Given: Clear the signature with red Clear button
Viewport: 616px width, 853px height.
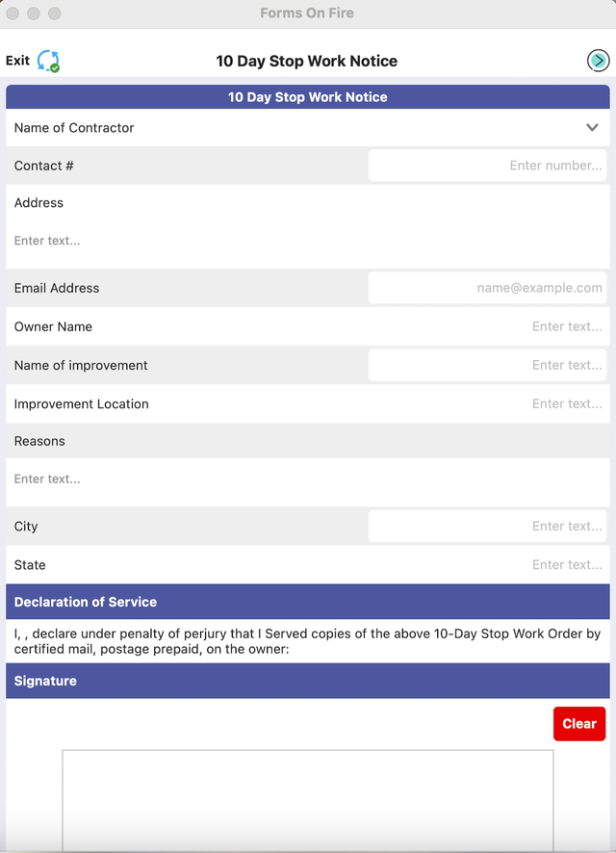Looking at the screenshot, I should click(x=579, y=724).
